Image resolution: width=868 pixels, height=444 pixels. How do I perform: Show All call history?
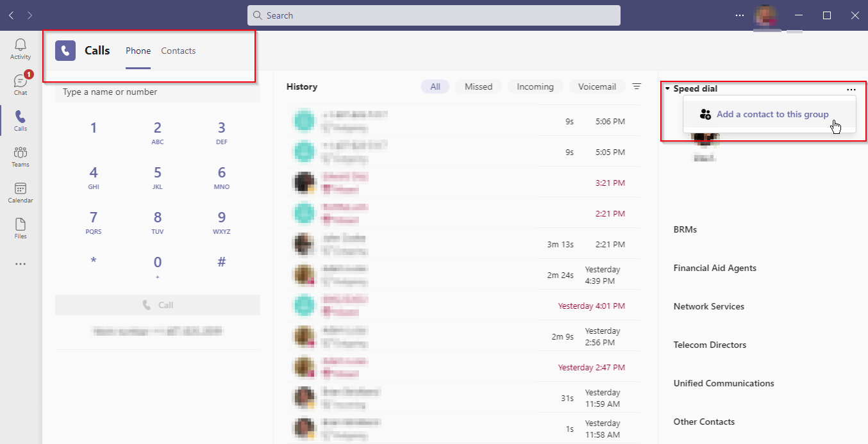click(435, 86)
